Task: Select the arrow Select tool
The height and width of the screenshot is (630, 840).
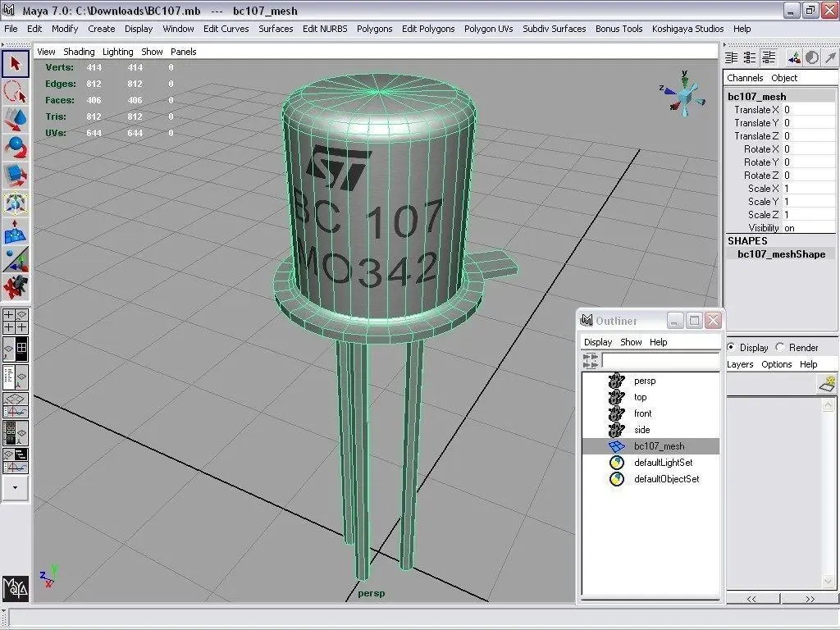Action: click(15, 64)
